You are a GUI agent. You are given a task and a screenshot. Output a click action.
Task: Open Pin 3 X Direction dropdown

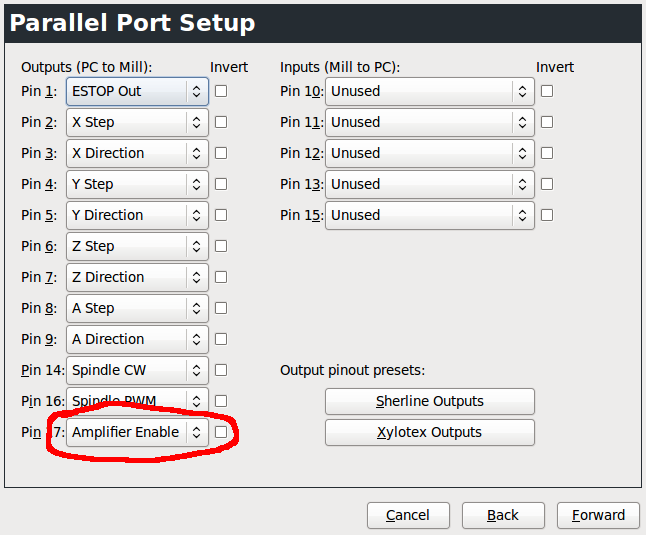click(x=137, y=153)
